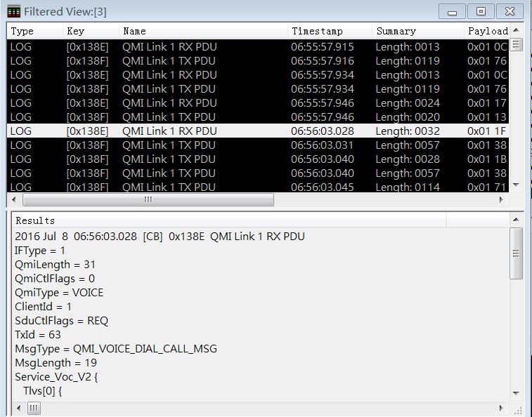The width and height of the screenshot is (532, 417).
Task: Click the QmiType = VOICE line
Action: (x=59, y=293)
